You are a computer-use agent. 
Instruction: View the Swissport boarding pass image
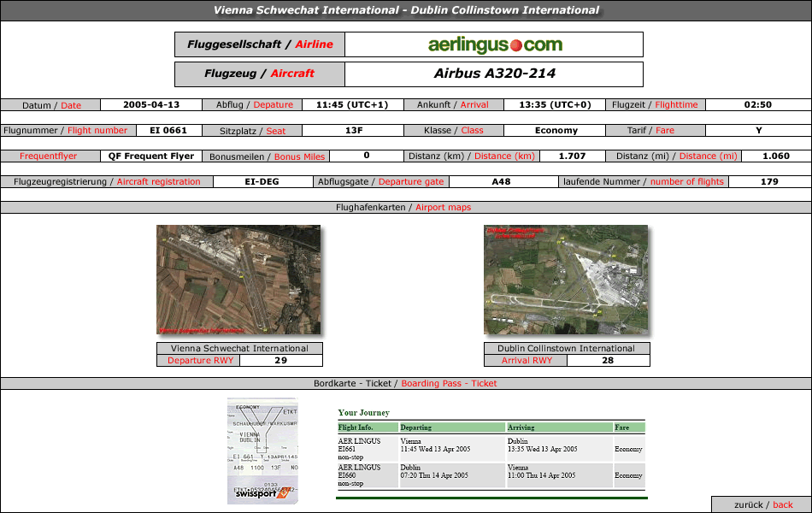(262, 451)
